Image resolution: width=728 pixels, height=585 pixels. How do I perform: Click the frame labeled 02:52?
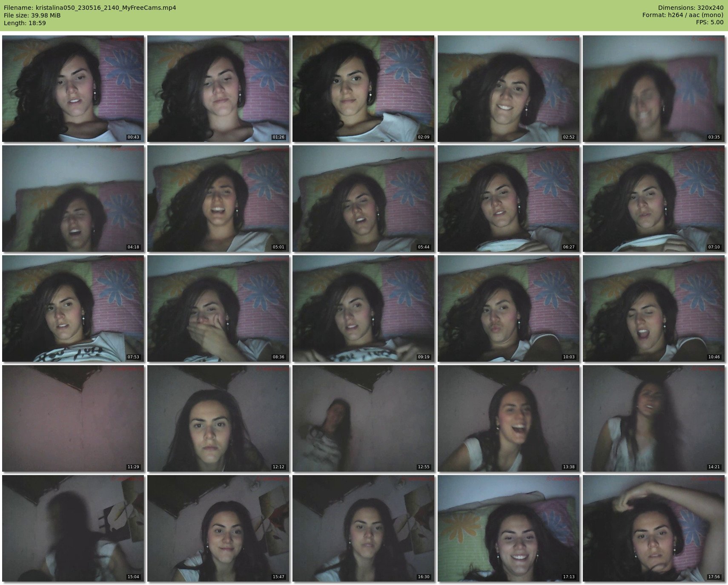coord(509,89)
